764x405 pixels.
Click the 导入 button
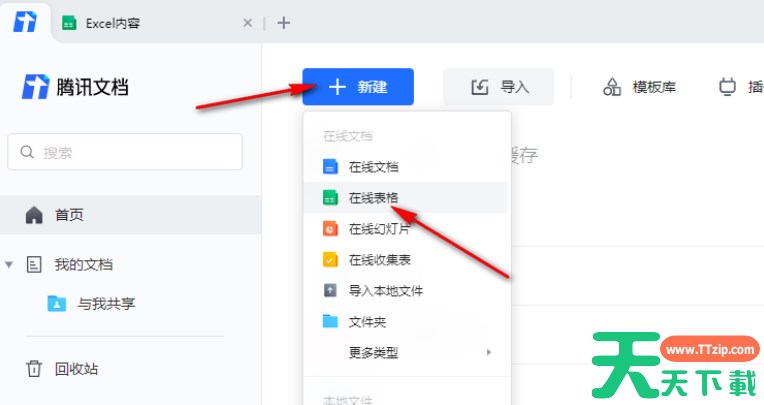(499, 87)
